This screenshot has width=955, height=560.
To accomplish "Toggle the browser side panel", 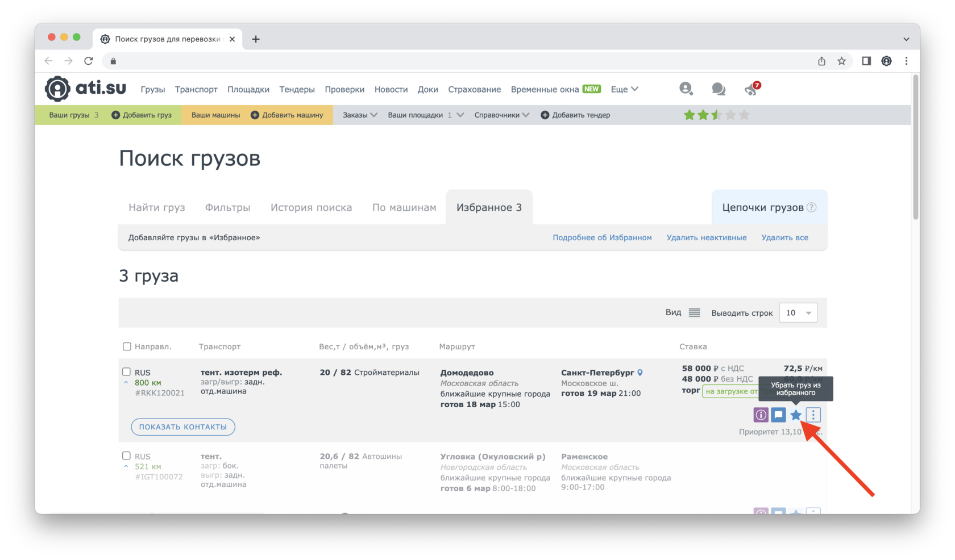I will coord(866,61).
